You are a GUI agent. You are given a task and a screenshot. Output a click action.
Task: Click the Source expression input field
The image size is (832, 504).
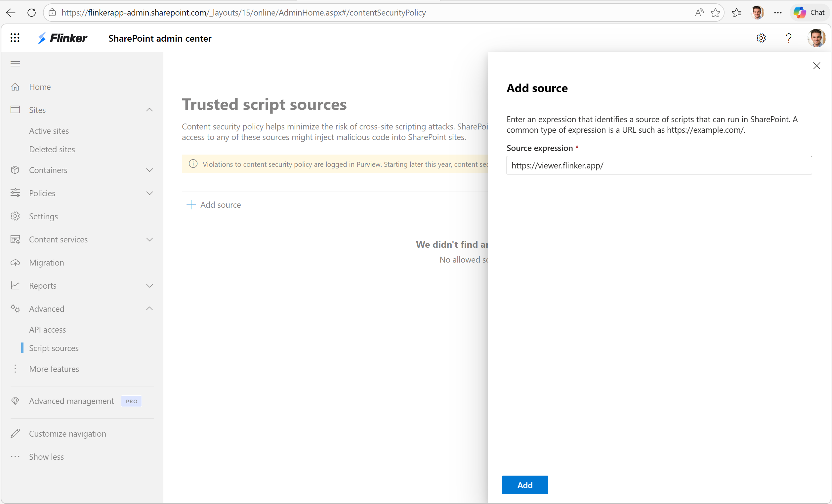[x=659, y=165]
